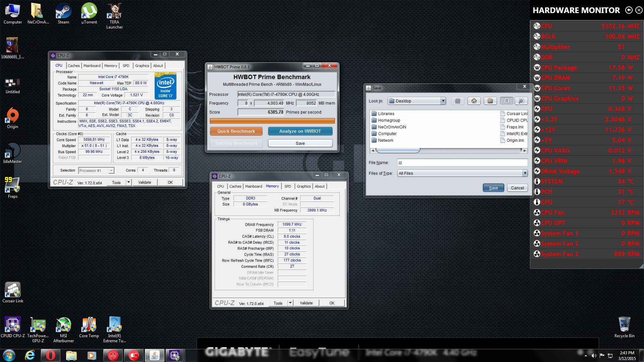Click the File Name input field
Viewport: 644px width, 362px height.
(x=462, y=163)
